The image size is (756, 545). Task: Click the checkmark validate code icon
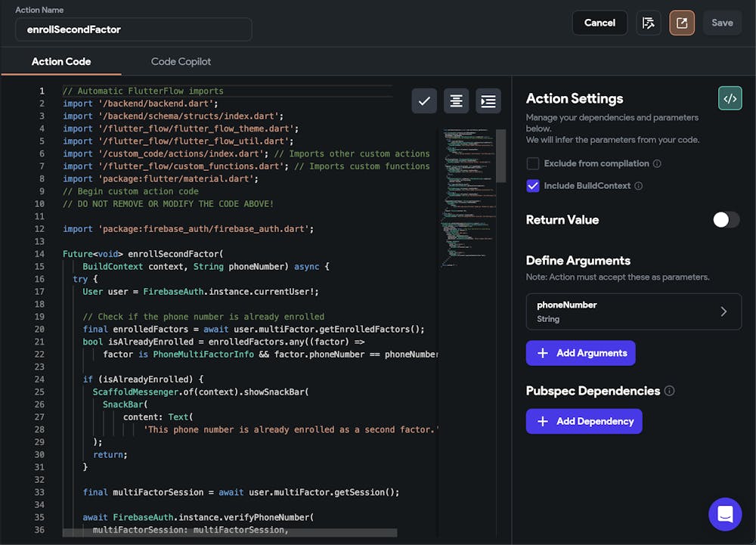(424, 101)
